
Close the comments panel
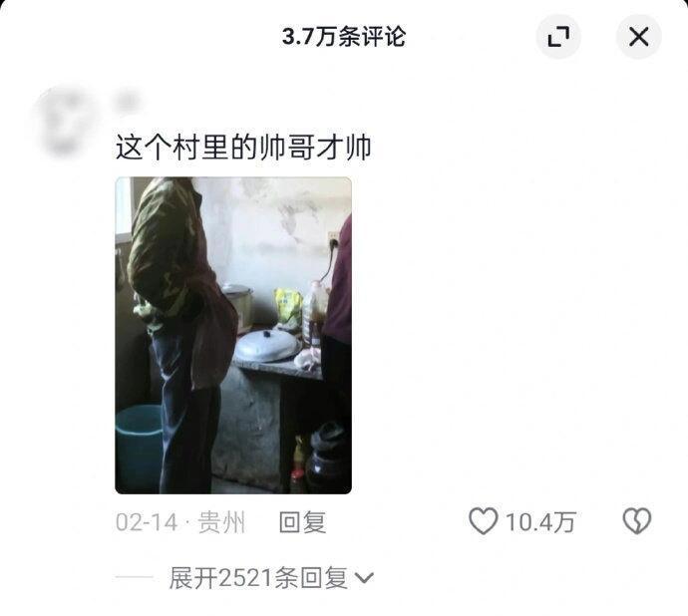(x=639, y=37)
